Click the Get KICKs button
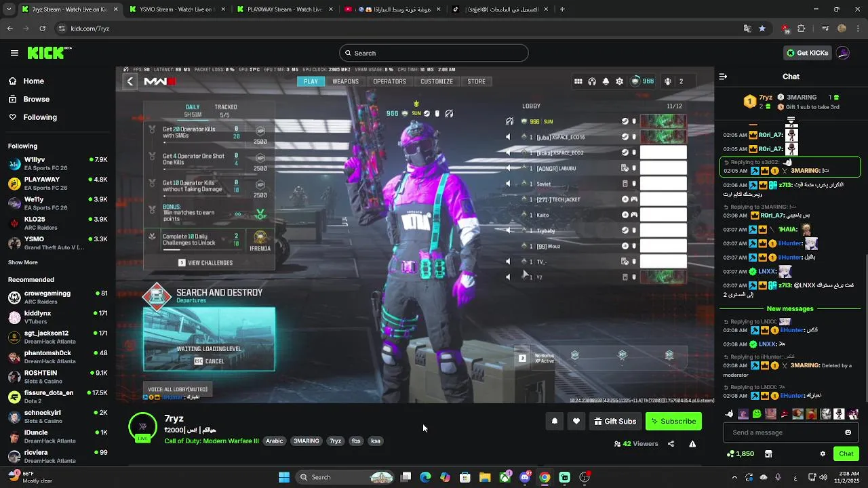 pos(807,53)
